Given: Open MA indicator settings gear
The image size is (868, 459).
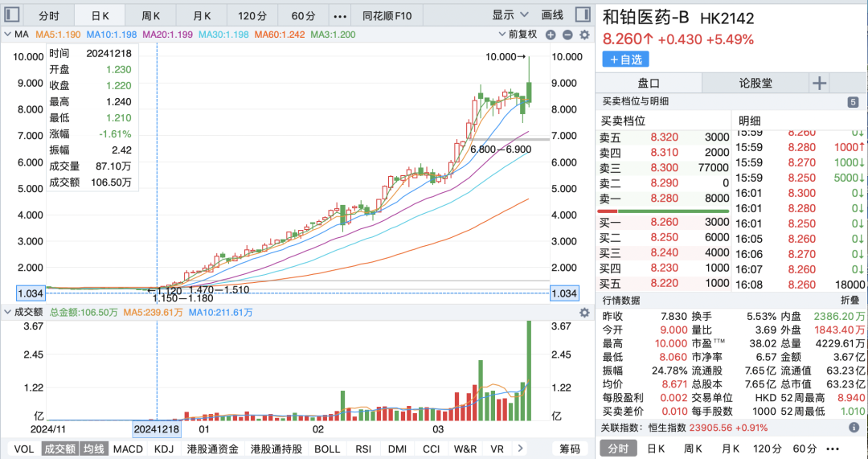Looking at the screenshot, I should click(x=584, y=35).
